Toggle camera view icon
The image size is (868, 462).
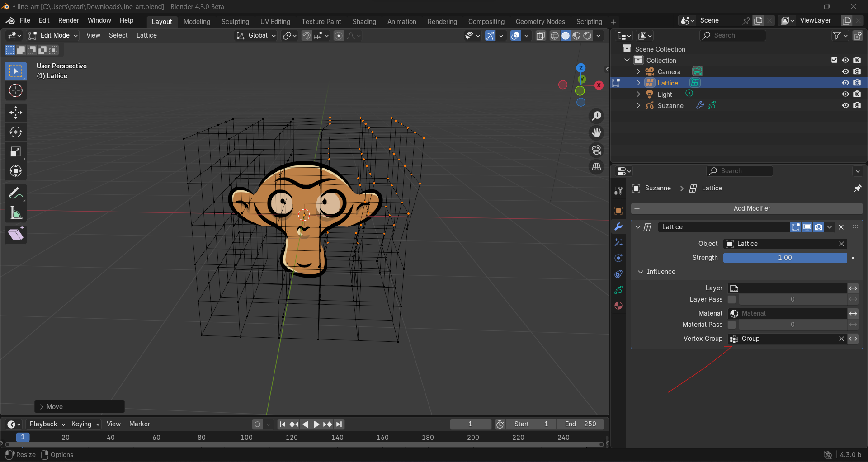point(597,150)
